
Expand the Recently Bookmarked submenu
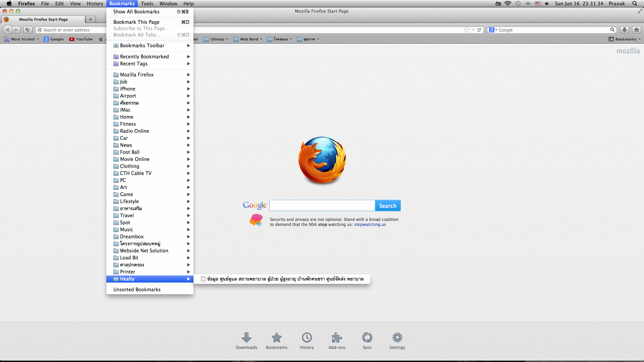[x=150, y=57]
